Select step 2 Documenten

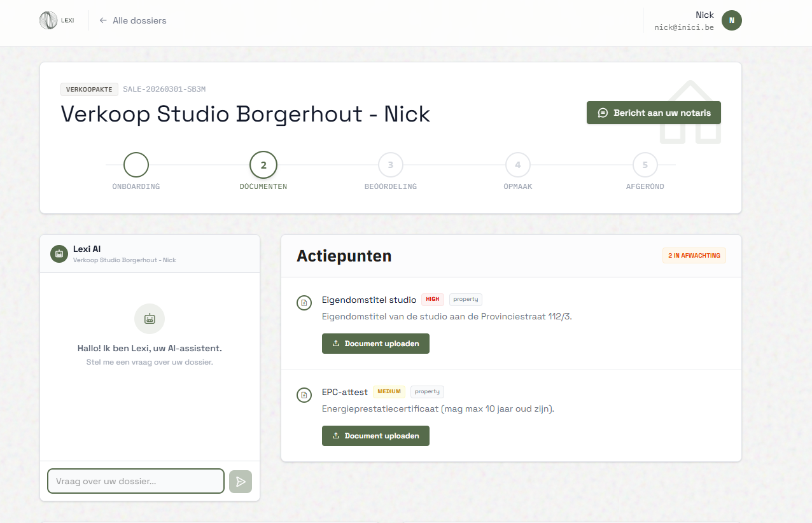[263, 165]
